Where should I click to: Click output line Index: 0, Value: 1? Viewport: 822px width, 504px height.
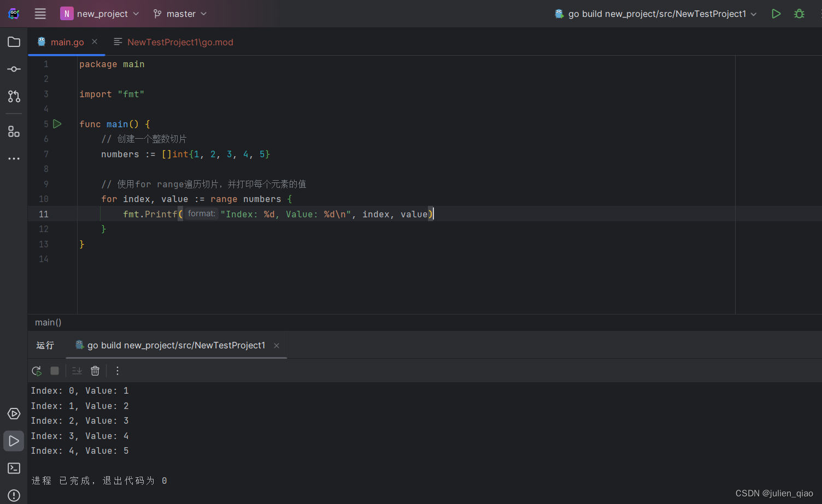coord(80,390)
